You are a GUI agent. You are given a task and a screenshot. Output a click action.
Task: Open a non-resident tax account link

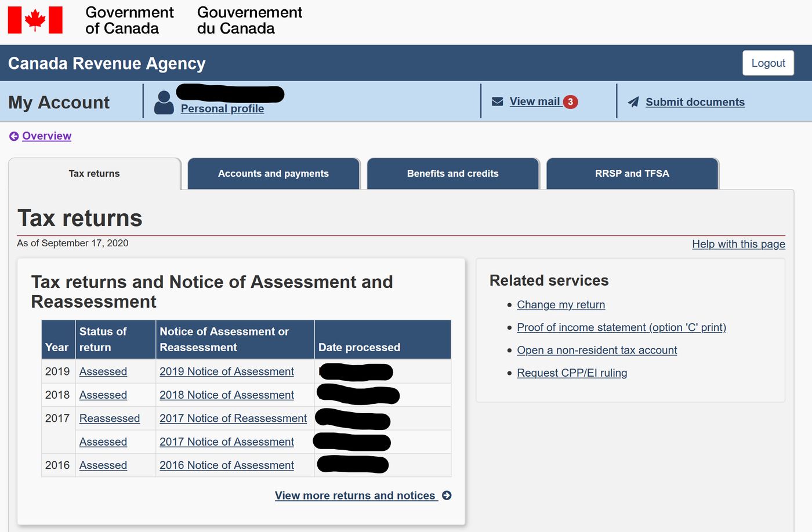[597, 350]
